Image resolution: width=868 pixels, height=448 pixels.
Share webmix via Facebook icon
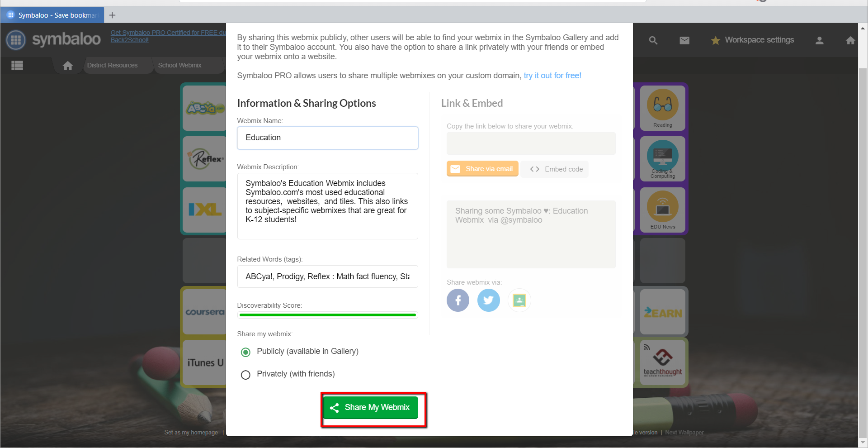pos(458,300)
